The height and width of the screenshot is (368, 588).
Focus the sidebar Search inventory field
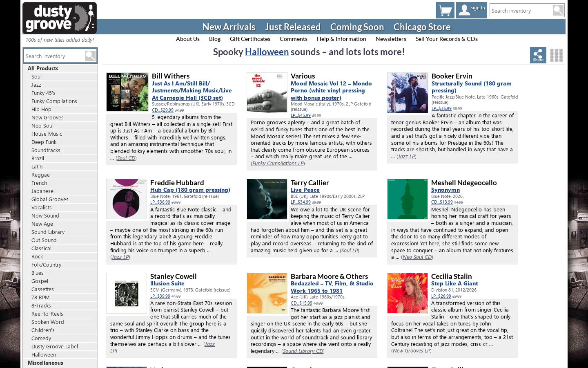(x=54, y=56)
